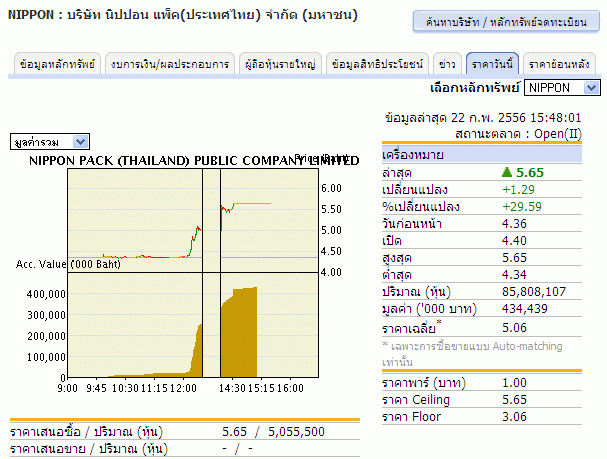The image size is (607, 459).
Task: Open the ผู้ถือหุ้นรายใหญ่ tab
Action: [x=280, y=63]
